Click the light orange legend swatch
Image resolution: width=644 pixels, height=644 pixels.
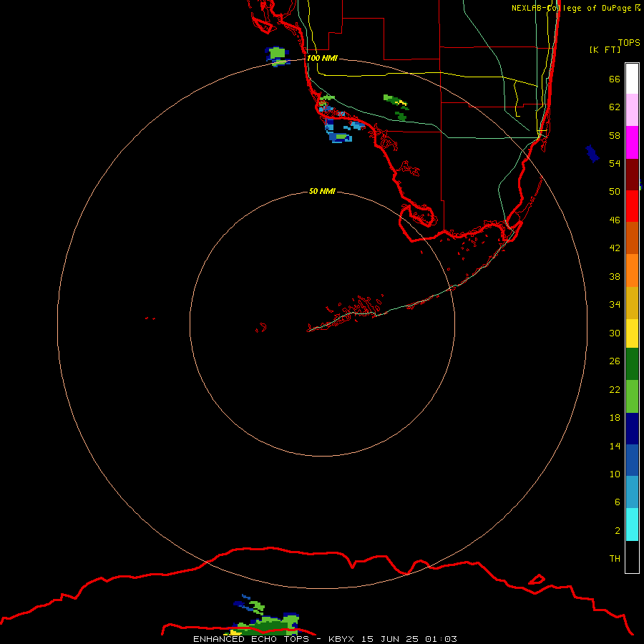point(632,270)
